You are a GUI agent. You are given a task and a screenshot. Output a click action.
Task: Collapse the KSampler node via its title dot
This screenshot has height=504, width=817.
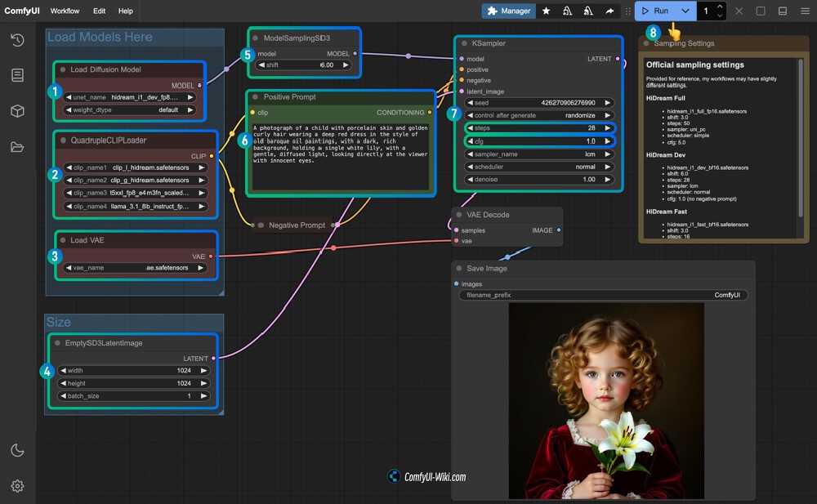tap(463, 43)
